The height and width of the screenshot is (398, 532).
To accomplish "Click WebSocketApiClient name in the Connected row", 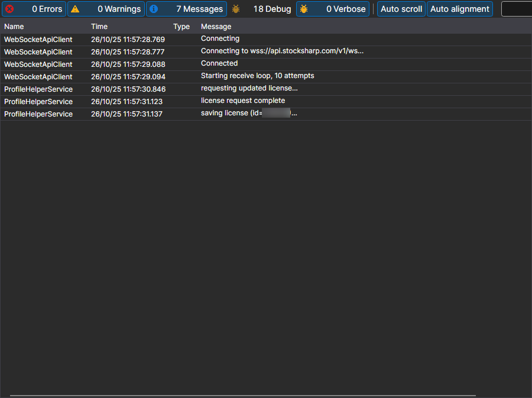I will (x=38, y=64).
